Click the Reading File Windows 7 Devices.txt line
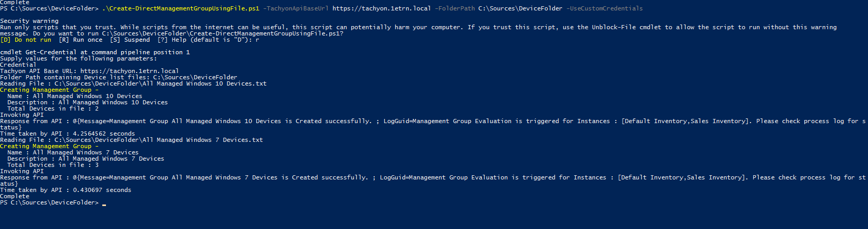The image size is (868, 229). [x=132, y=140]
